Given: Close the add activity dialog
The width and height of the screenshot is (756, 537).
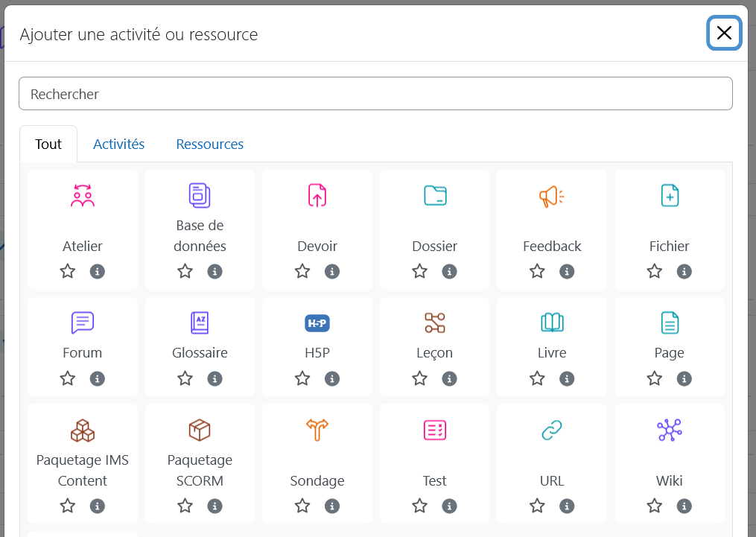Looking at the screenshot, I should pos(724,33).
